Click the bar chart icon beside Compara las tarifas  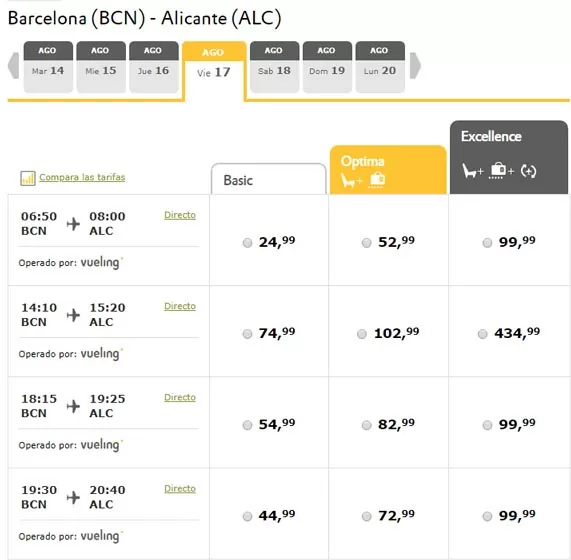click(28, 178)
